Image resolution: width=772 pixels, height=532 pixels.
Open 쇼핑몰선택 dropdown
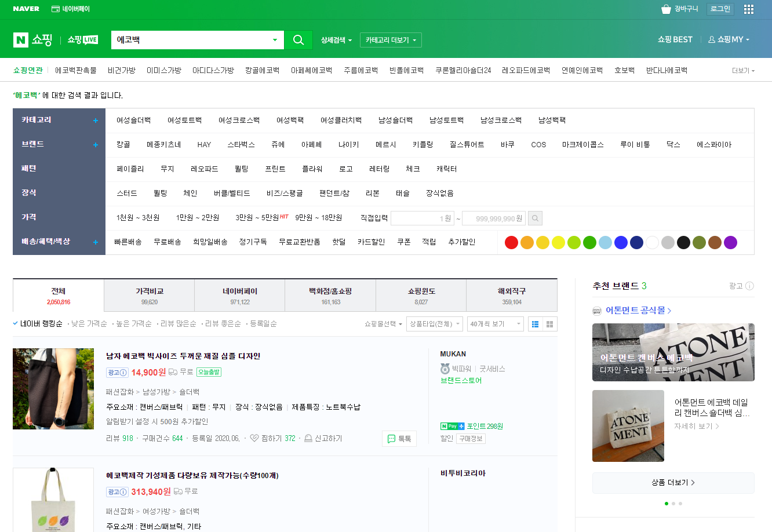383,324
